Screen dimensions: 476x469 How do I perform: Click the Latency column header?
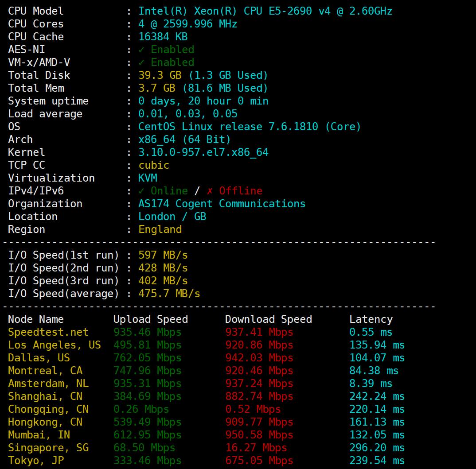coord(371,319)
